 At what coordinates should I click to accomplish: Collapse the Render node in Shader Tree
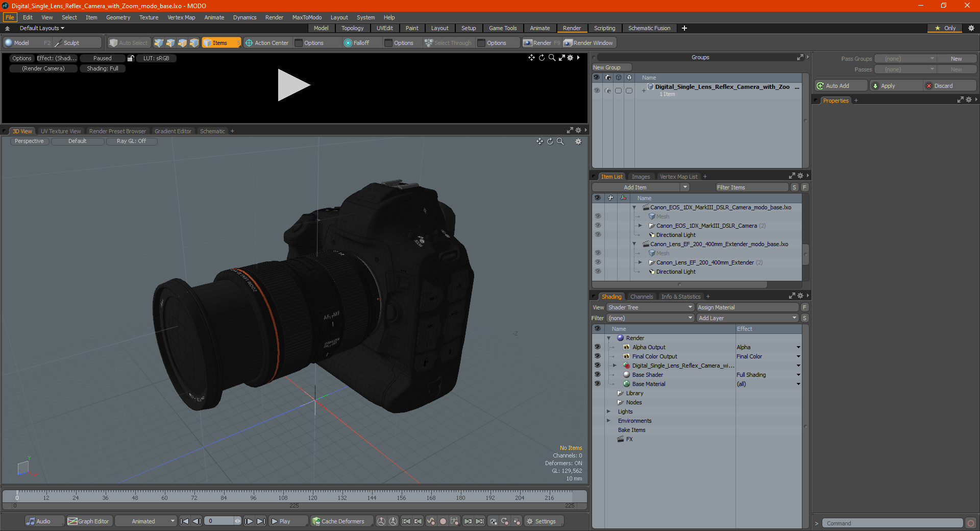click(x=608, y=338)
